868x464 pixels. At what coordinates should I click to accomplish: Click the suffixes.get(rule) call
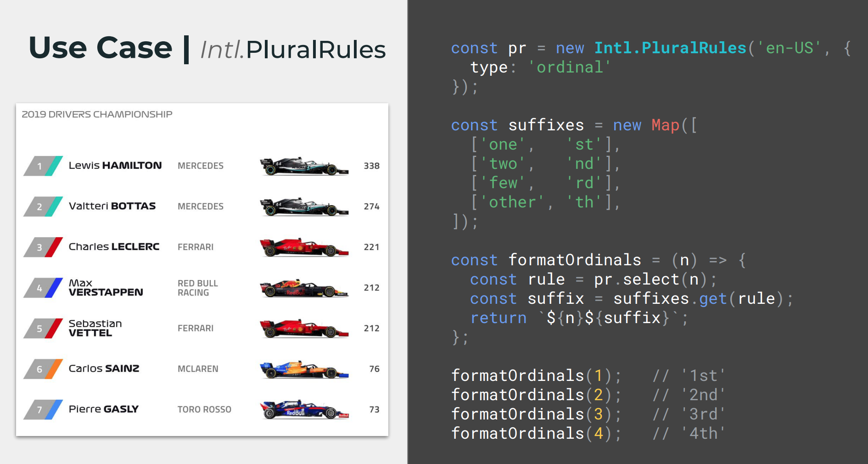point(699,299)
